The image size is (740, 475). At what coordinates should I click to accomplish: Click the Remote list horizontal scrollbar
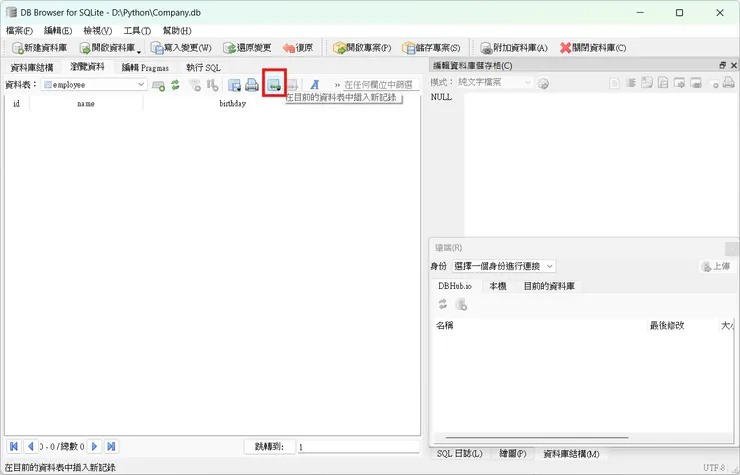point(537,438)
